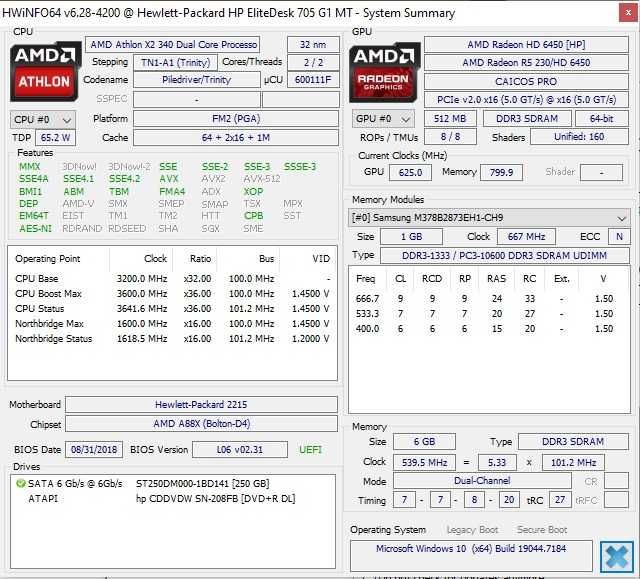640x579 pixels.
Task: Click the 512 MB video memory value
Action: click(450, 118)
